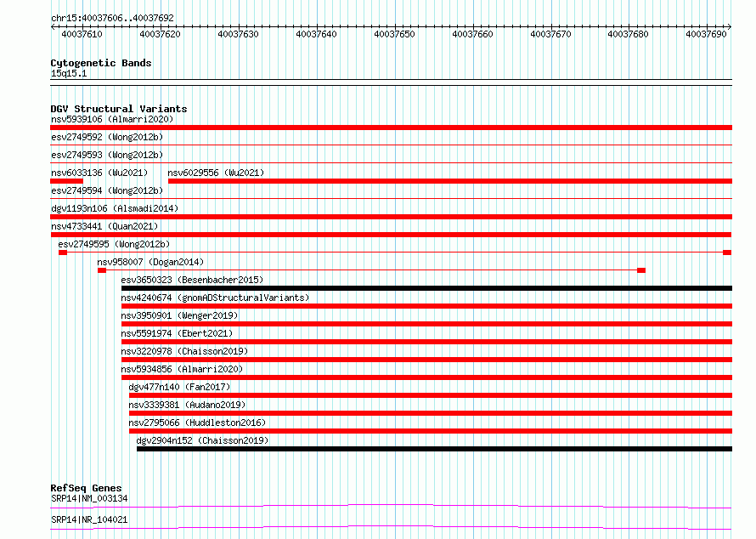The image size is (756, 539).
Task: Click esv2749595 (Wong2012b) label
Action: point(115,244)
